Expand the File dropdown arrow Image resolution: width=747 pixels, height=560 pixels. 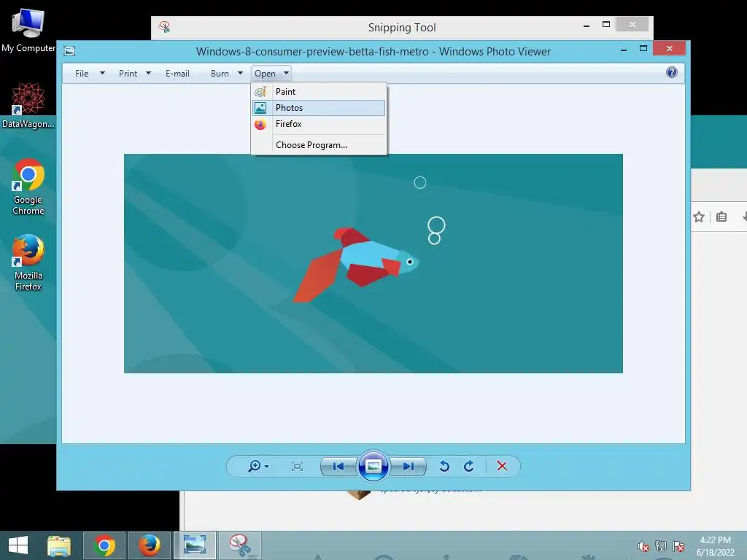[102, 73]
